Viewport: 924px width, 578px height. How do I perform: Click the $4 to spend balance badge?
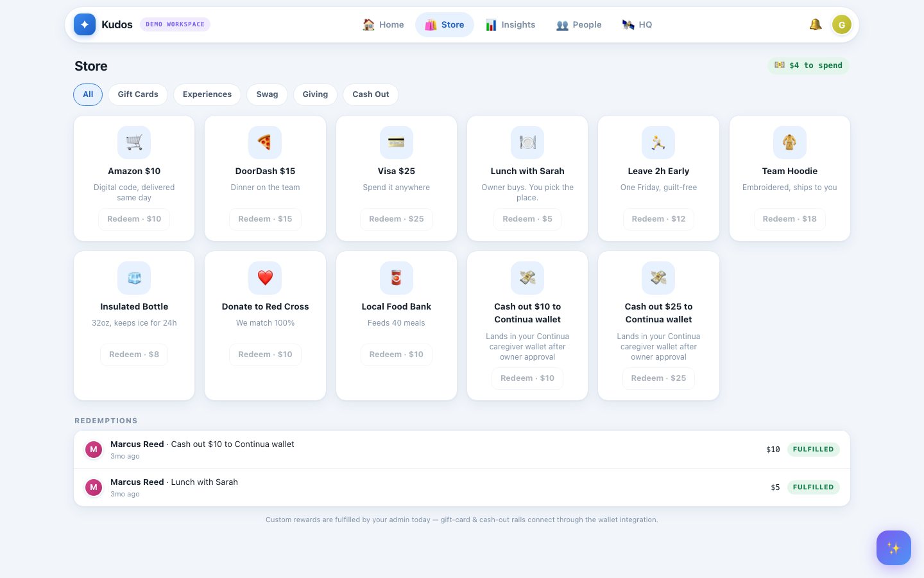(809, 66)
